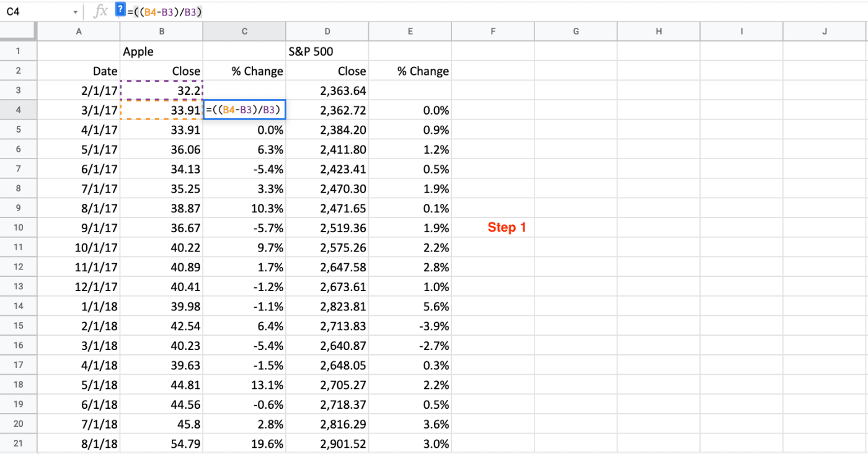Screen dimensions: 868x454
Task: Select the row 21 header
Action: coord(19,443)
